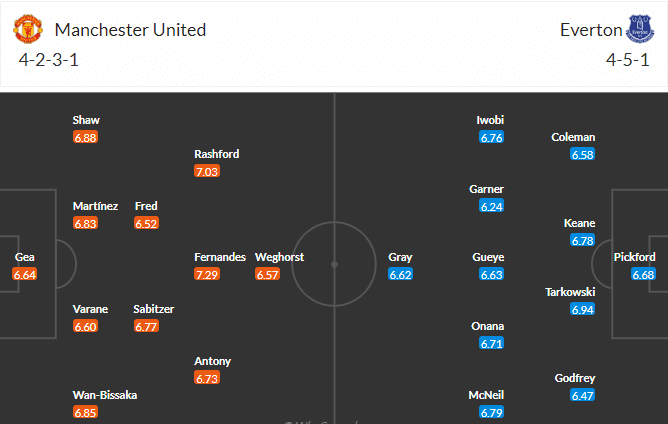Click Wan-Bissaka's 6.85 rating badge

85,412
